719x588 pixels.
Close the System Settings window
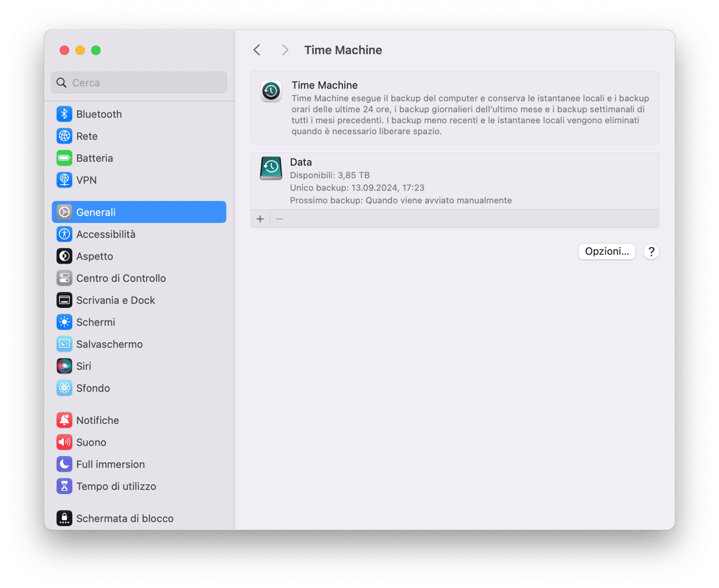tap(64, 50)
